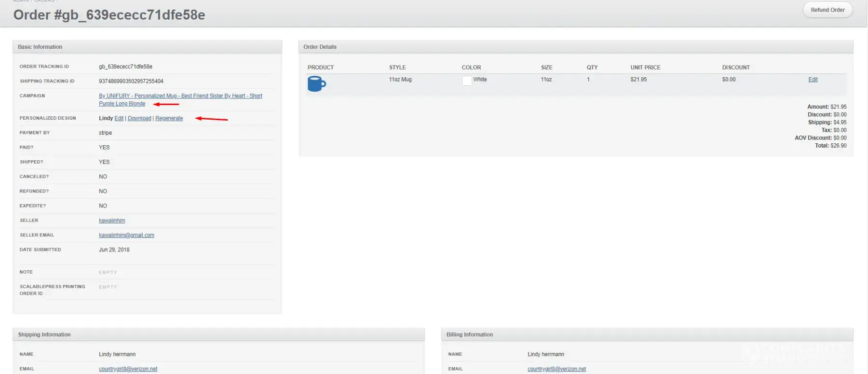Open the UNIFURY Personalized Mug campaign link
This screenshot has height=374, width=868.
(180, 96)
